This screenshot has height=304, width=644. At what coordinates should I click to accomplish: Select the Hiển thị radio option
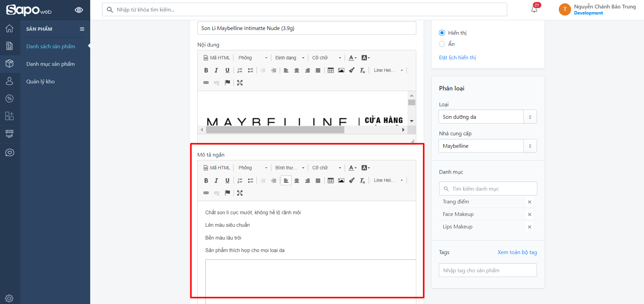(442, 33)
